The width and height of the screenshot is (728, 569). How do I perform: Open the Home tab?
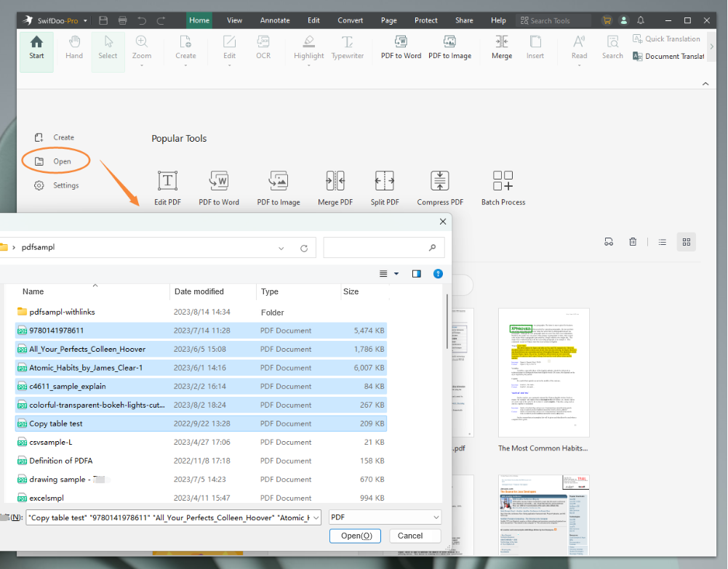coord(199,20)
